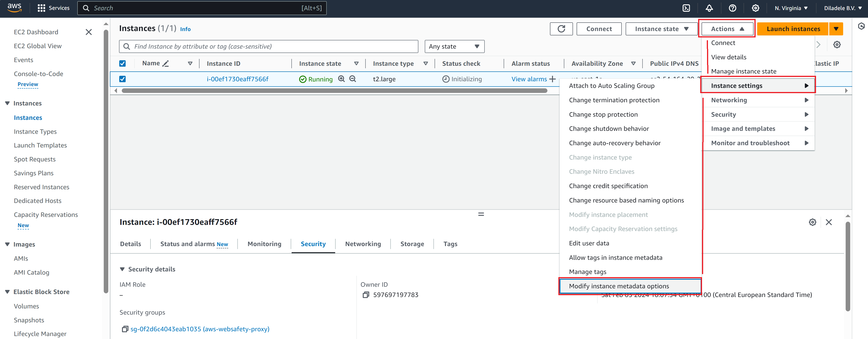The image size is (868, 339).
Task: Open the right-side info panel icon
Action: click(861, 26)
